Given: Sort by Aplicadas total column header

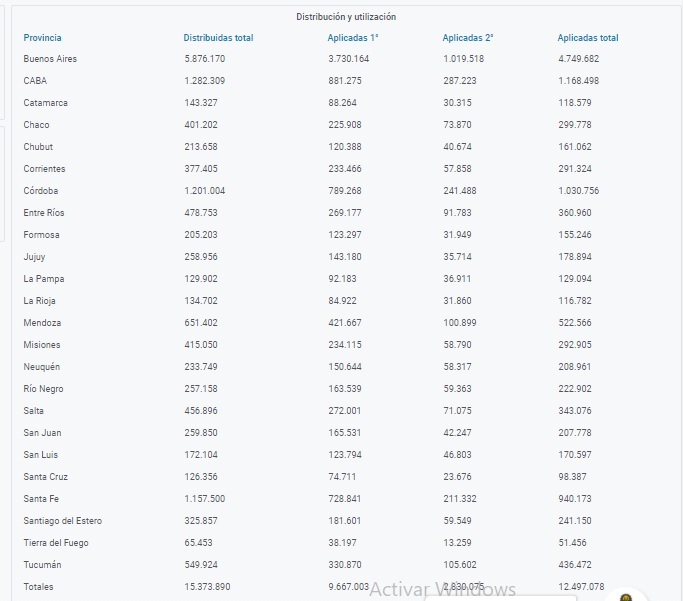Looking at the screenshot, I should [x=588, y=38].
